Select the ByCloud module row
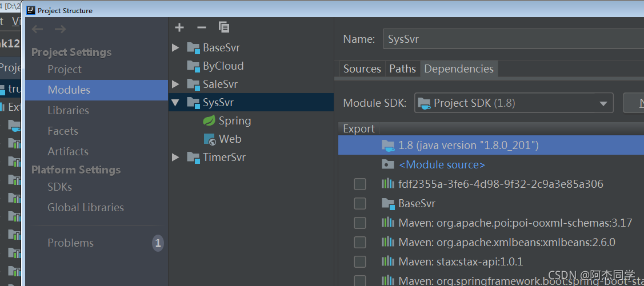Screen dimensions: 644x286 [x=251, y=66]
